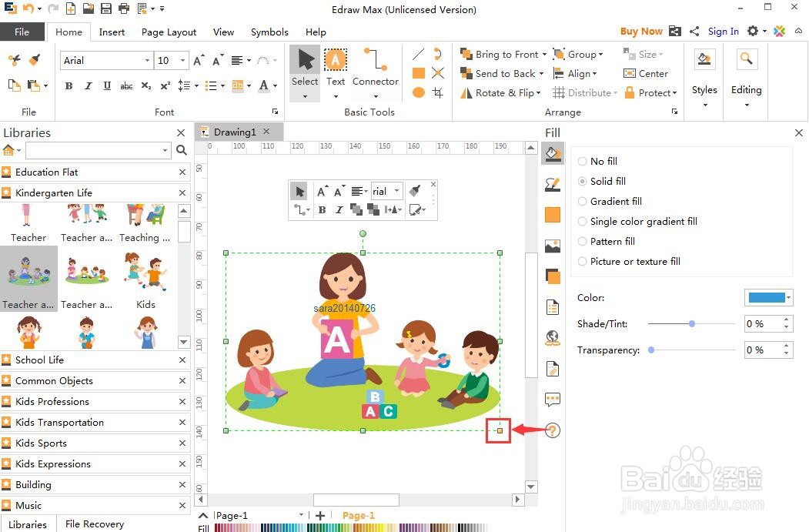The width and height of the screenshot is (809, 532).
Task: Close the Drawing1 document tab
Action: pos(266,132)
